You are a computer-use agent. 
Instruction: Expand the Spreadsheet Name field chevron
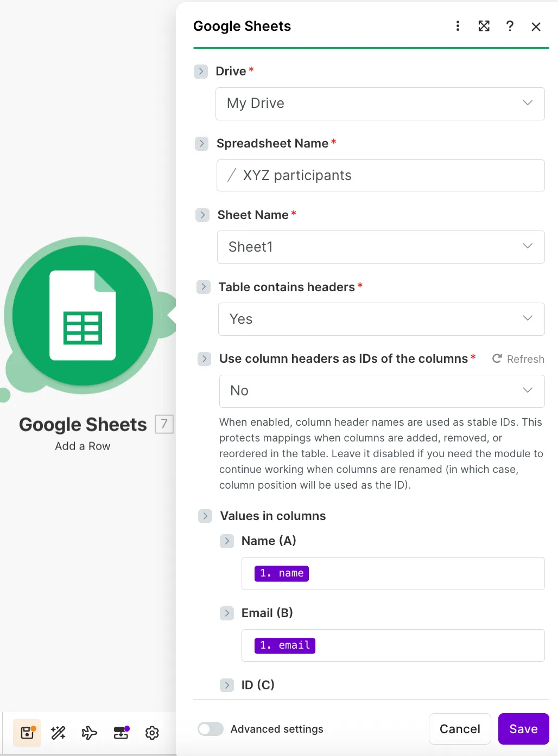(x=202, y=144)
